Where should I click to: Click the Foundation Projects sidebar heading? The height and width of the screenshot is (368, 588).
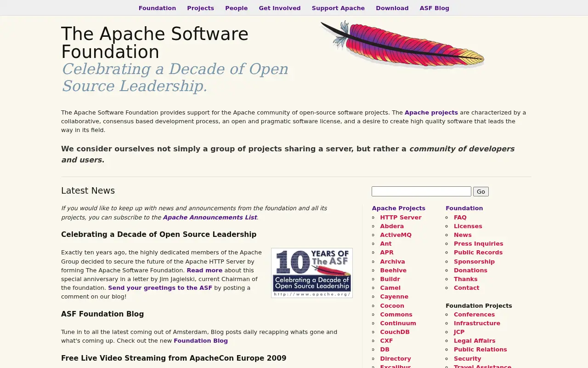coord(479,305)
